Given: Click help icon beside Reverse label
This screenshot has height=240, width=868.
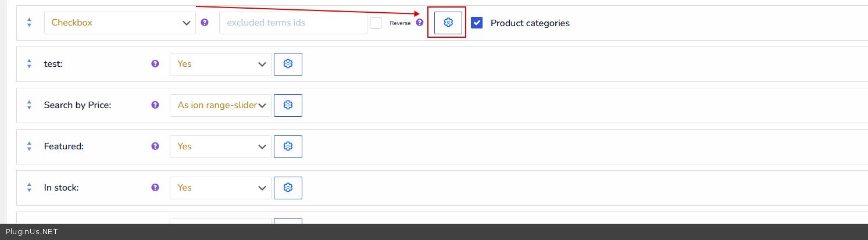Looking at the screenshot, I should 420,23.
